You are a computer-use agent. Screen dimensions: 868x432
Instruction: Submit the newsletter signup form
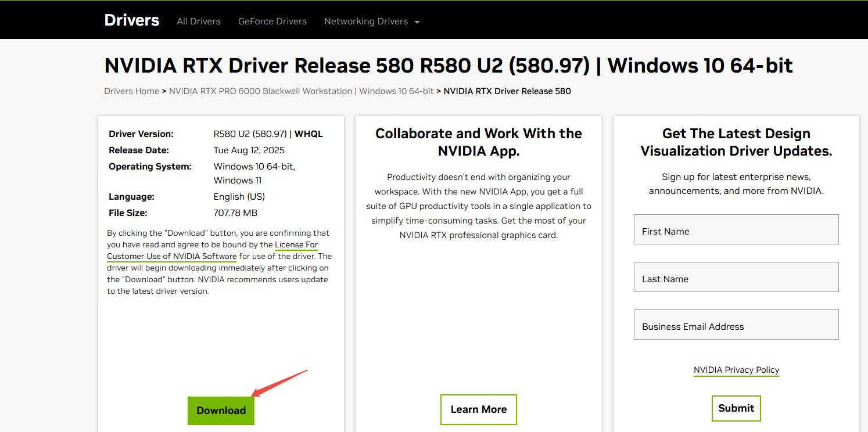point(736,408)
